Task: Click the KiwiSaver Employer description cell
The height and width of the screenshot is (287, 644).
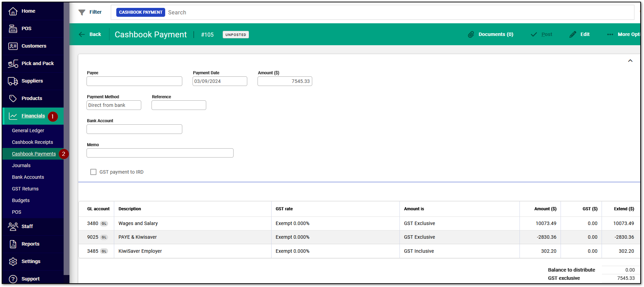Action: coord(193,251)
